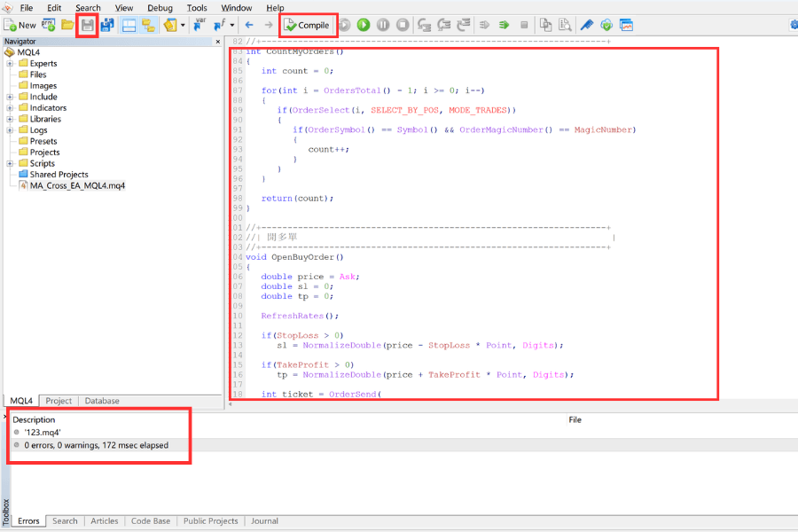Switch to the Code Base tab

pyautogui.click(x=151, y=521)
